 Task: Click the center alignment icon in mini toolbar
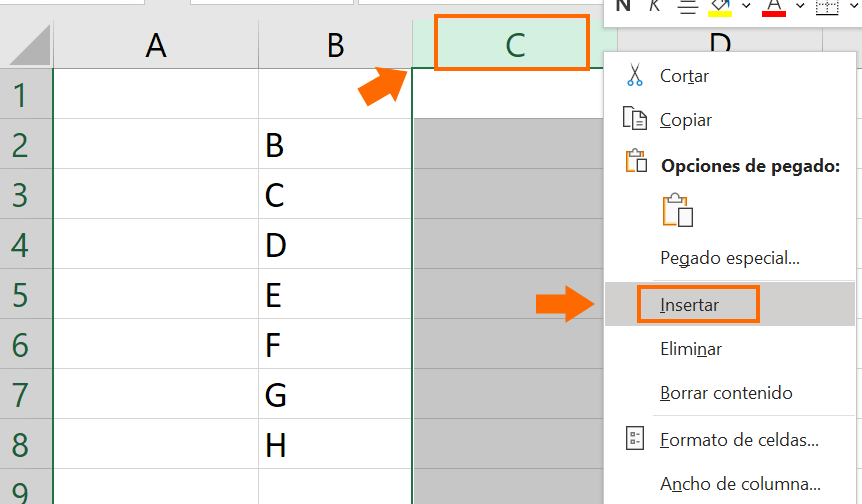coord(687,7)
